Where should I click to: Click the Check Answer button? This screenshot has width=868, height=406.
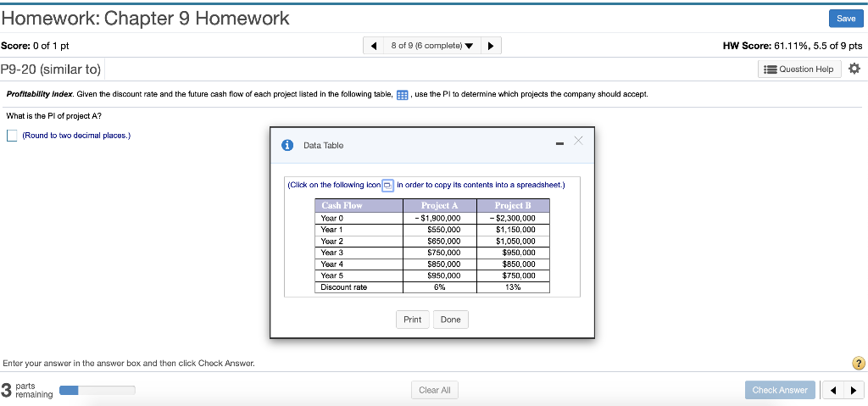coord(780,390)
